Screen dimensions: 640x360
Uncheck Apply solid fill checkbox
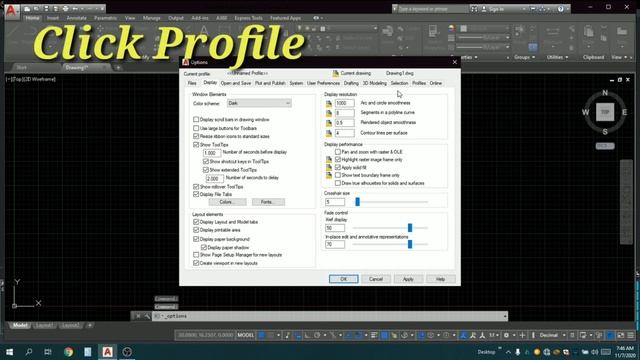coord(338,167)
